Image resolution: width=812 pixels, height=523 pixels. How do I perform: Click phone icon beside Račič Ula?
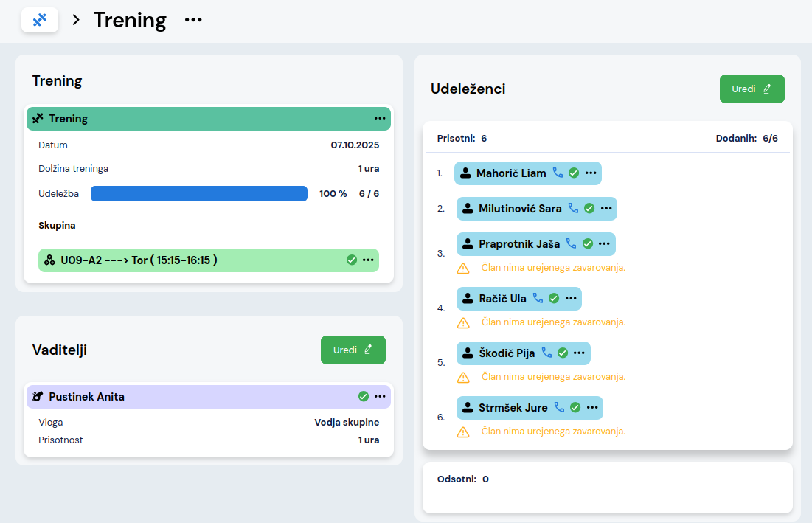pos(538,299)
